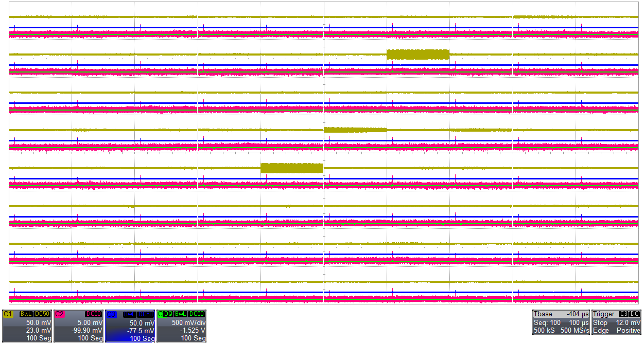Image resolution: width=644 pixels, height=343 pixels.
Task: Click the Positive trigger slope entry
Action: 628,330
